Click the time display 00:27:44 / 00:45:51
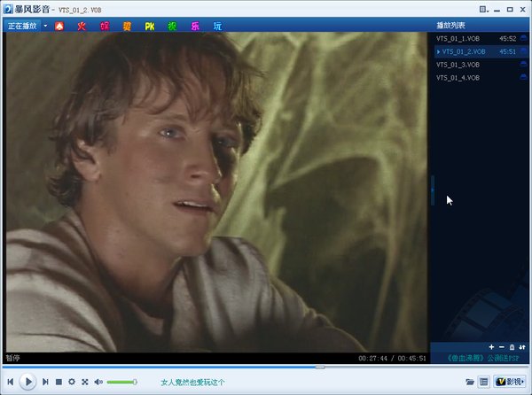532x395 pixels. [392, 358]
